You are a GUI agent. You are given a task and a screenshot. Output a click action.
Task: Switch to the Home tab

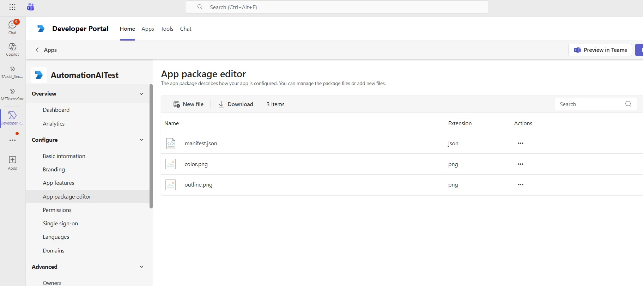click(x=127, y=29)
